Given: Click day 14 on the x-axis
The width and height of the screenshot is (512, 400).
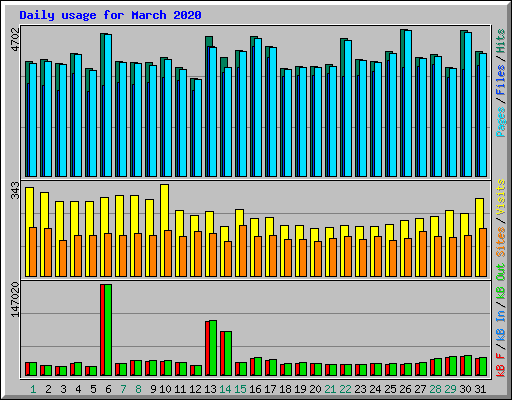Looking at the screenshot, I should tap(225, 389).
